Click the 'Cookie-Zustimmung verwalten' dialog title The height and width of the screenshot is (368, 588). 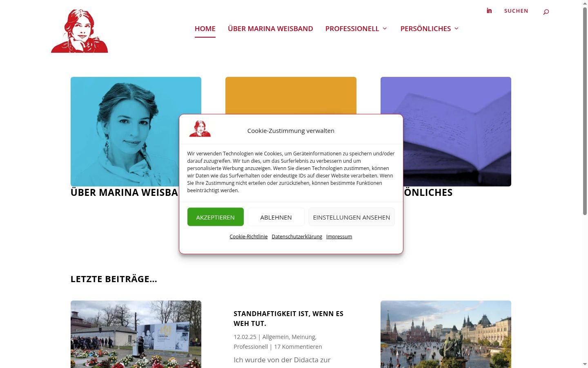(x=291, y=131)
